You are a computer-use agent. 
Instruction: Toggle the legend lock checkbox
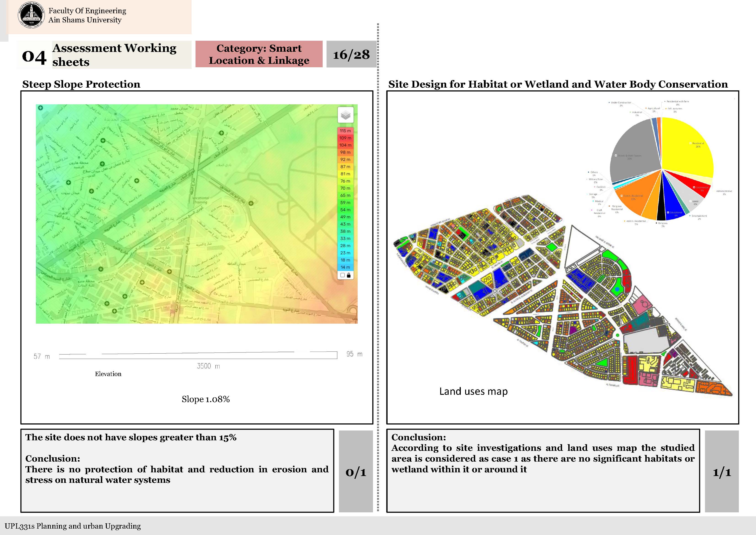(x=342, y=275)
